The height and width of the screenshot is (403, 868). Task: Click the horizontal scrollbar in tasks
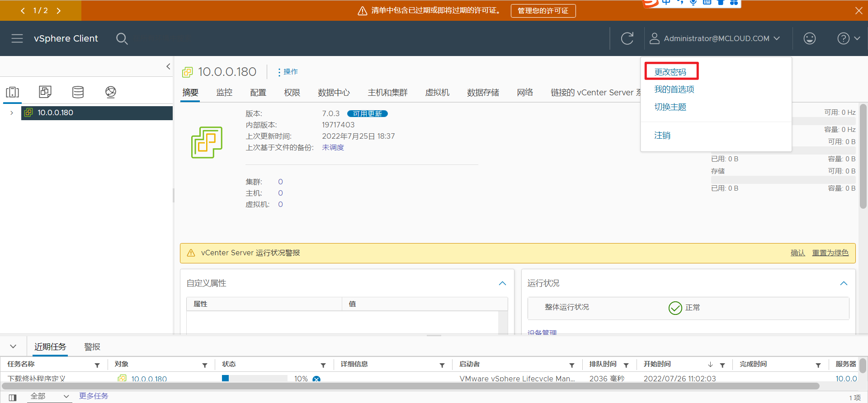click(410, 386)
